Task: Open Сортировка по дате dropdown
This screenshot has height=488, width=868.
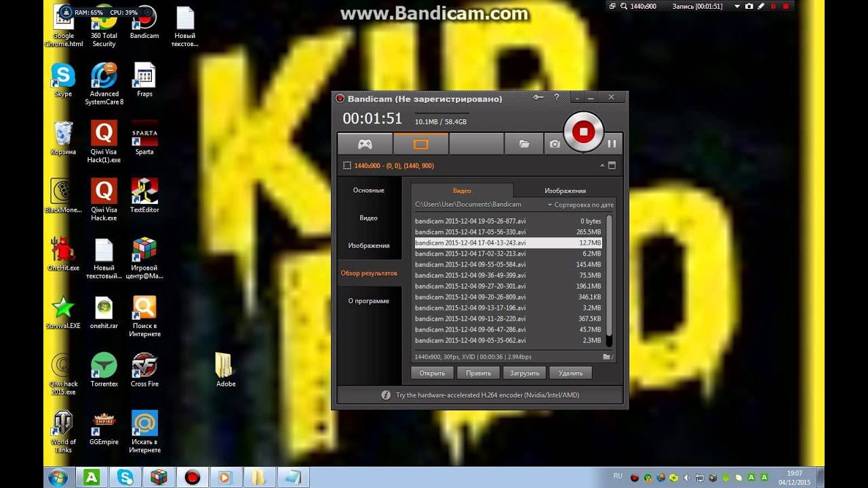Action: [x=580, y=205]
